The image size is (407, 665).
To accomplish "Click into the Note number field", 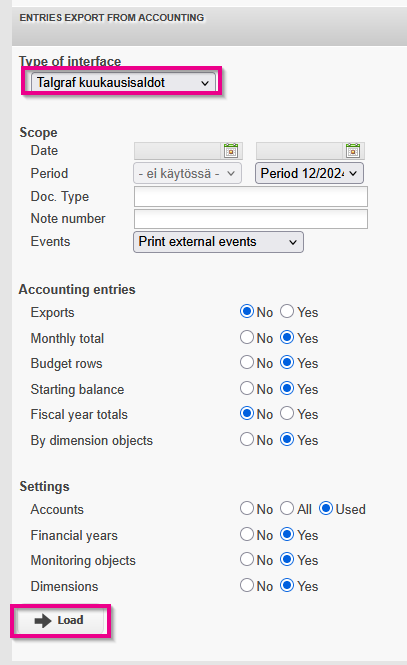I will (251, 219).
